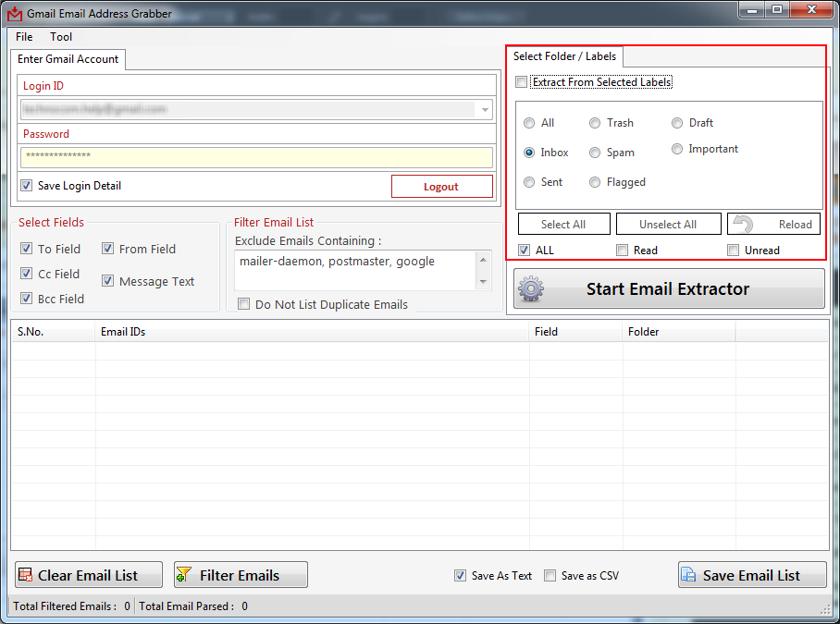Viewport: 840px width, 624px height.
Task: Click Start Email Extractor button
Action: tap(669, 289)
